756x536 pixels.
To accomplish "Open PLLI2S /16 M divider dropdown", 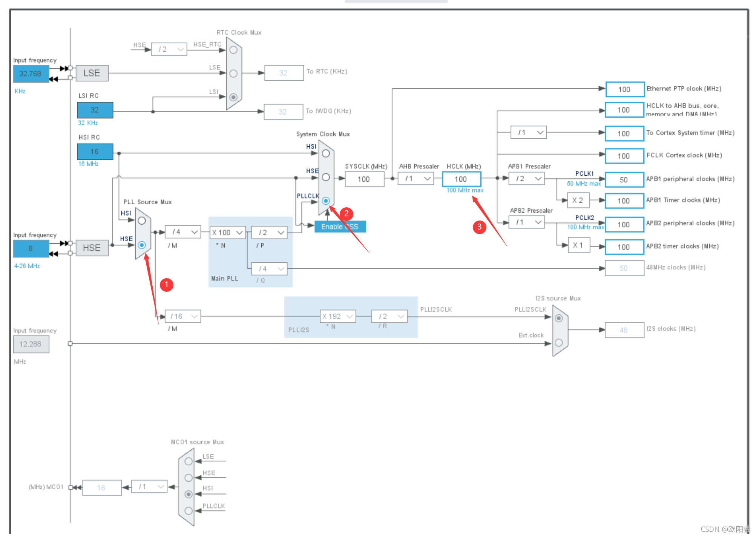I will click(183, 316).
